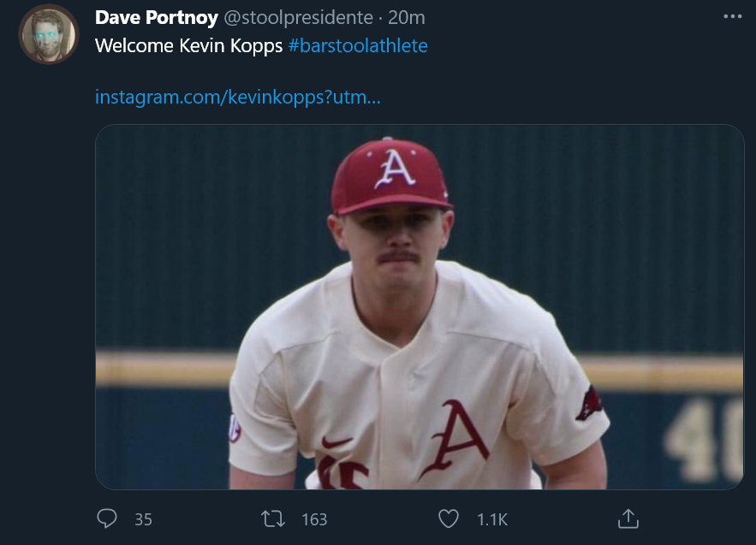The image size is (756, 545).
Task: Click the 'Welcome Kevin Kopps' tweet text
Action: pos(188,45)
